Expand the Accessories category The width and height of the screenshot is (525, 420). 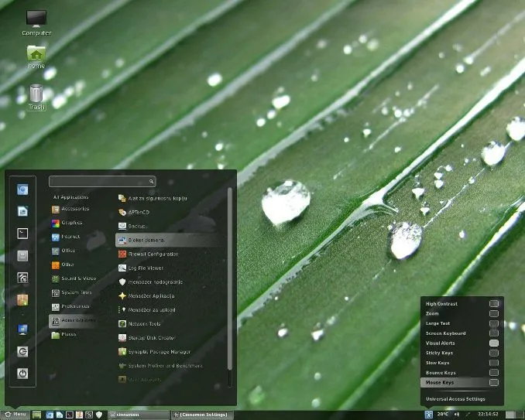(x=75, y=208)
